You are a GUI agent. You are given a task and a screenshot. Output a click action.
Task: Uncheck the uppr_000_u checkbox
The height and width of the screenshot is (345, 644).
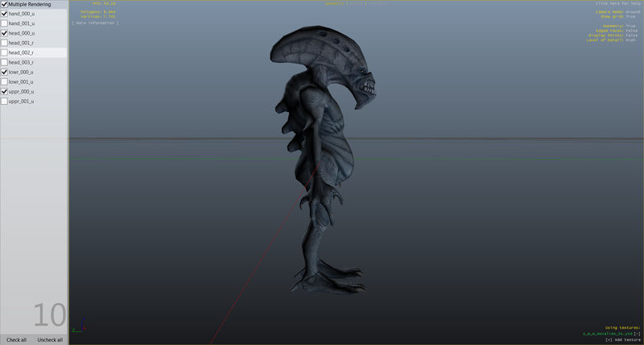coord(5,91)
